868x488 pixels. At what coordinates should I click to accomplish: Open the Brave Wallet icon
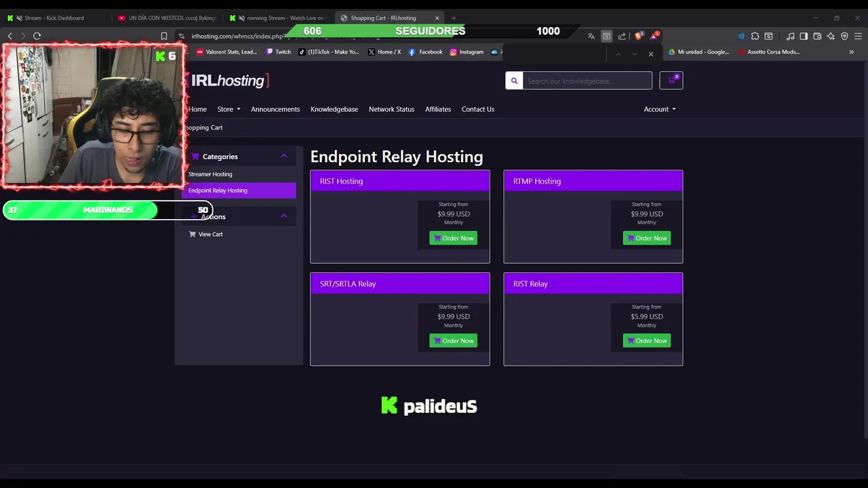817,36
